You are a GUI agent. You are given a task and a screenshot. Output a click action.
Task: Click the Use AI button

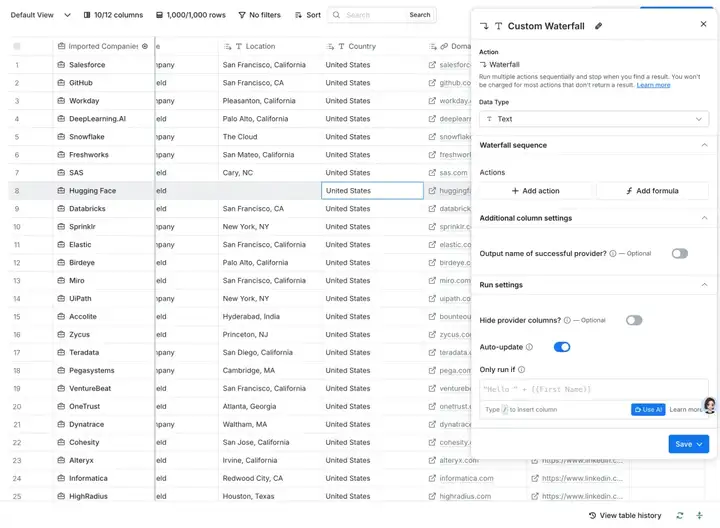pyautogui.click(x=648, y=410)
